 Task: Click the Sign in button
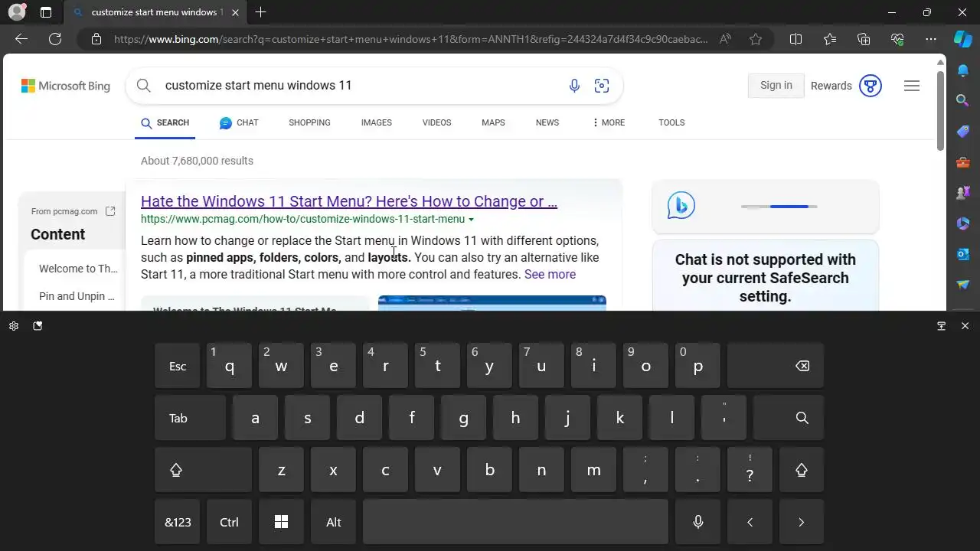776,86
